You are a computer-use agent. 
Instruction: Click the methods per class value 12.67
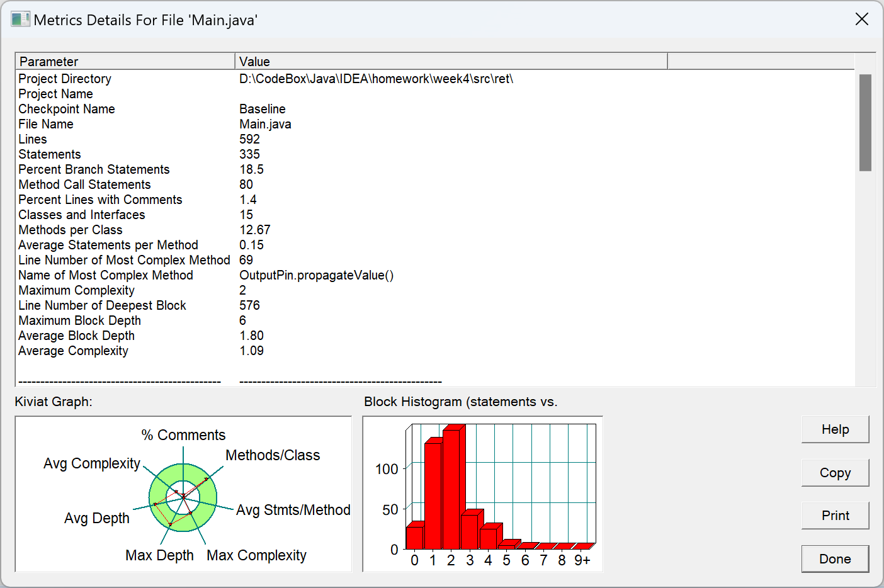click(255, 230)
